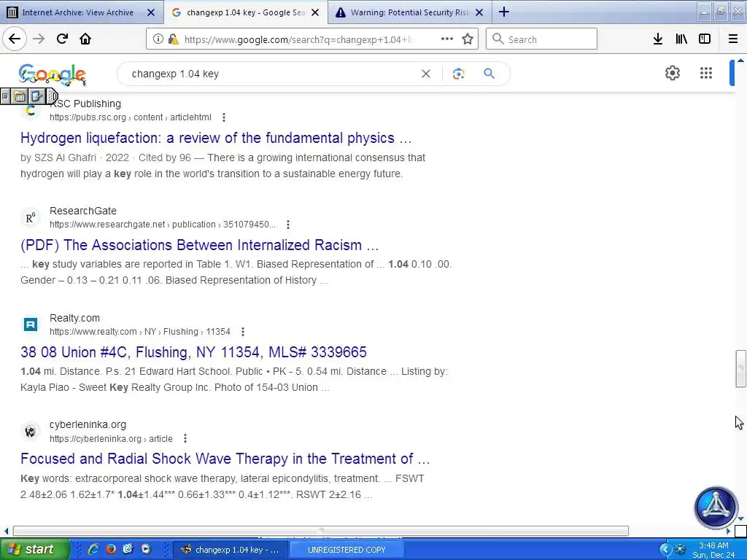This screenshot has width=747, height=560.
Task: Click the cyberleninka.org site favicon
Action: (x=30, y=432)
